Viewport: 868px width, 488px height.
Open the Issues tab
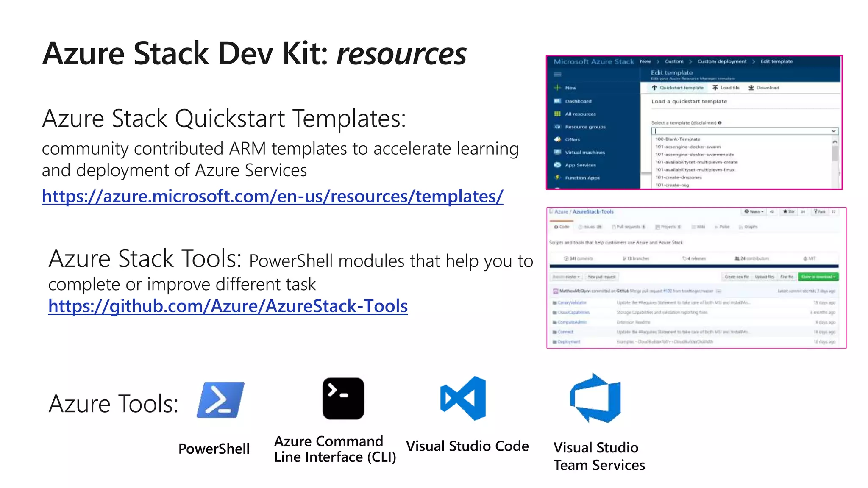pyautogui.click(x=590, y=227)
